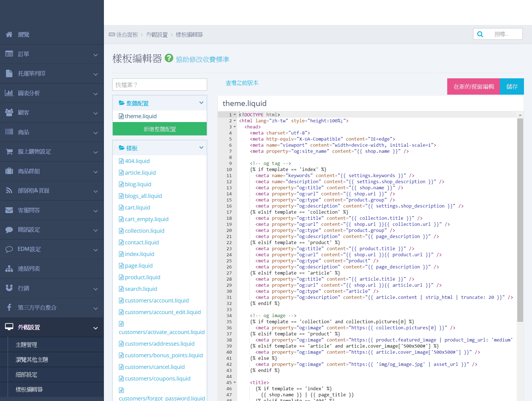Screen dimensions: 532x401
Task: Go to 後台面板 breadcrumb link
Action: (x=127, y=35)
